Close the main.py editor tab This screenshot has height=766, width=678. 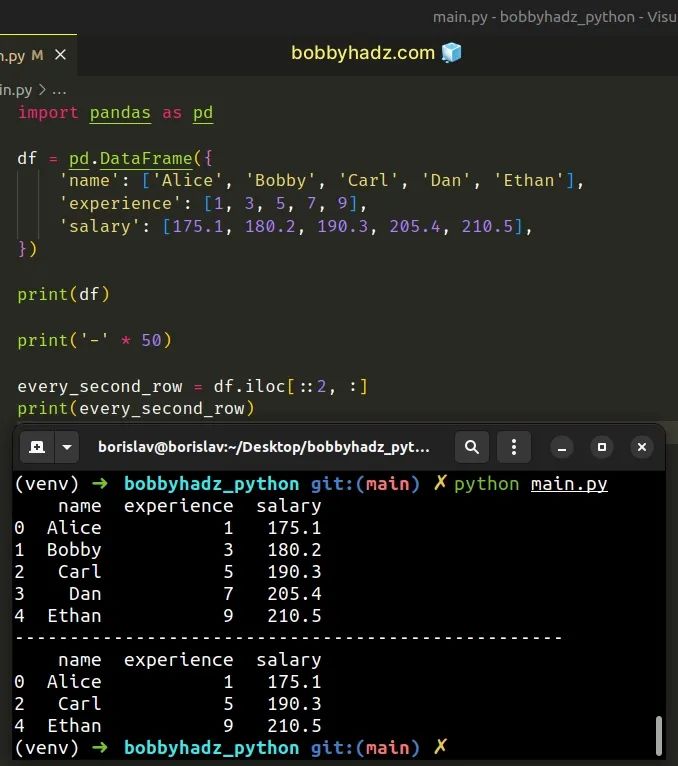coord(60,55)
